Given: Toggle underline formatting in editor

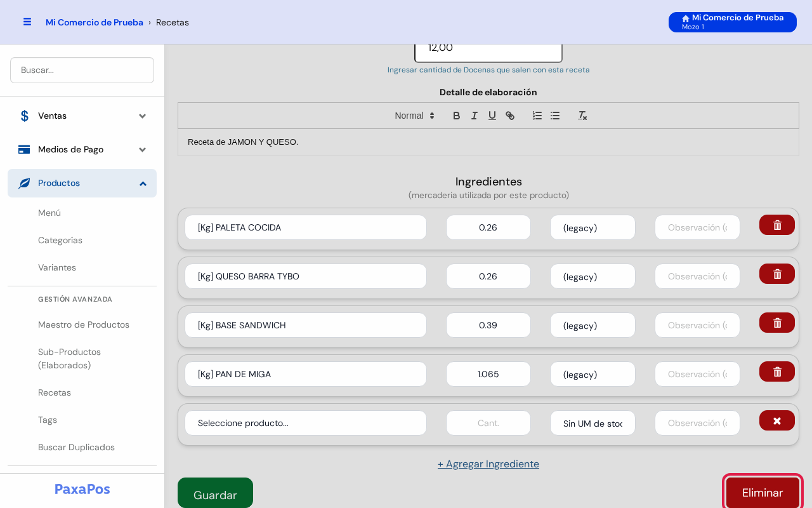Looking at the screenshot, I should (x=492, y=116).
